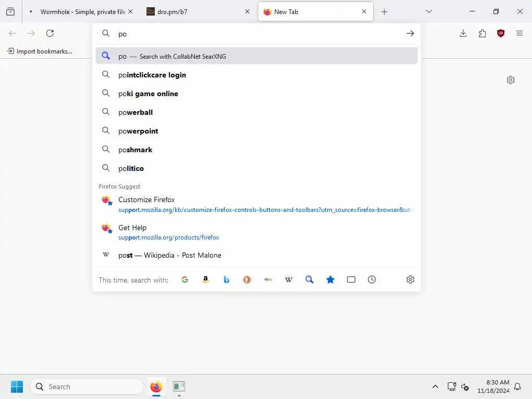Image resolution: width=532 pixels, height=399 pixels.
Task: Open the Customize Firefox support link
Action: [x=257, y=204]
